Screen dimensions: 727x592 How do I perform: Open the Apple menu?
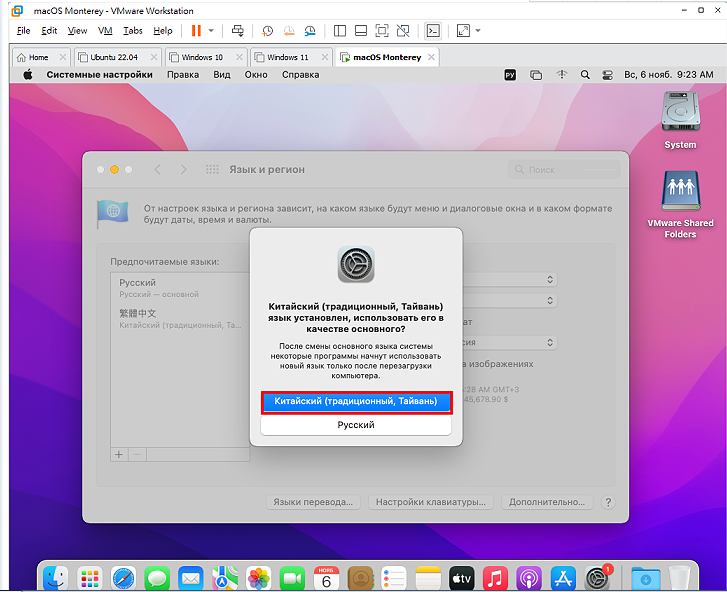point(28,75)
